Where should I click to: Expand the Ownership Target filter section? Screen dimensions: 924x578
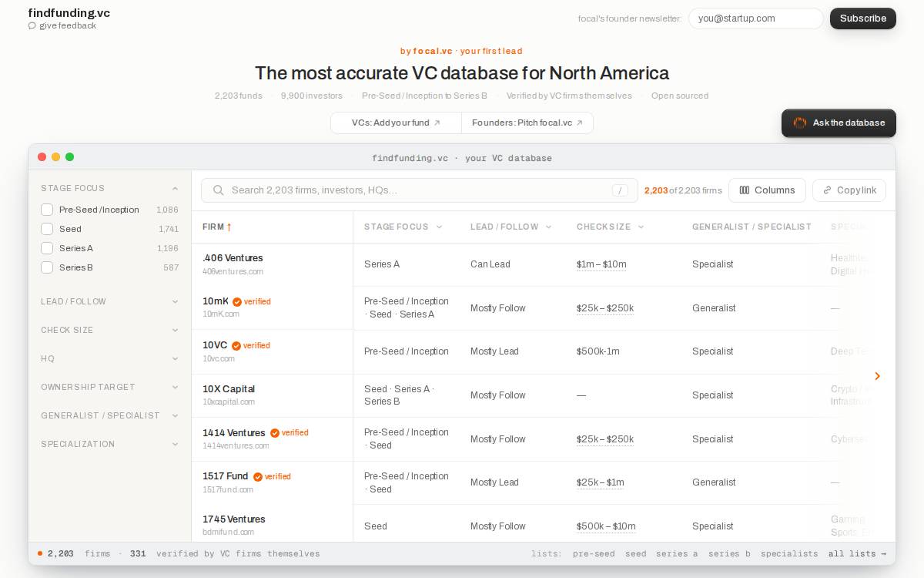(109, 387)
